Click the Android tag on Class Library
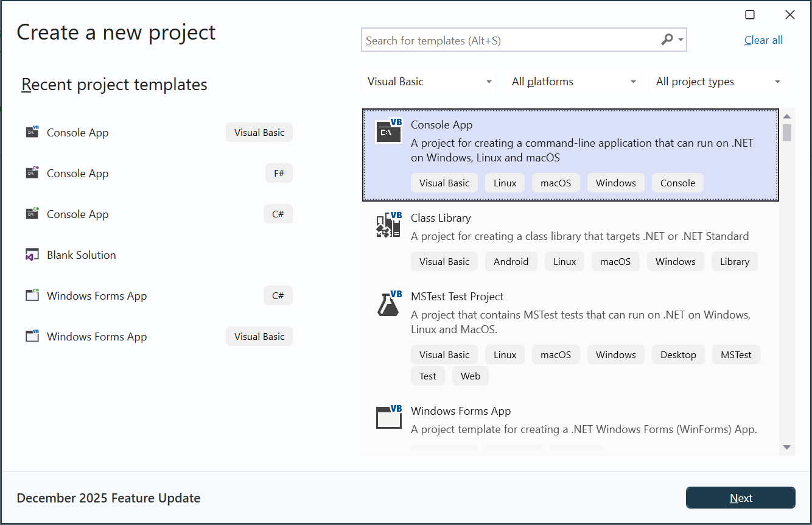812x525 pixels. [x=511, y=261]
